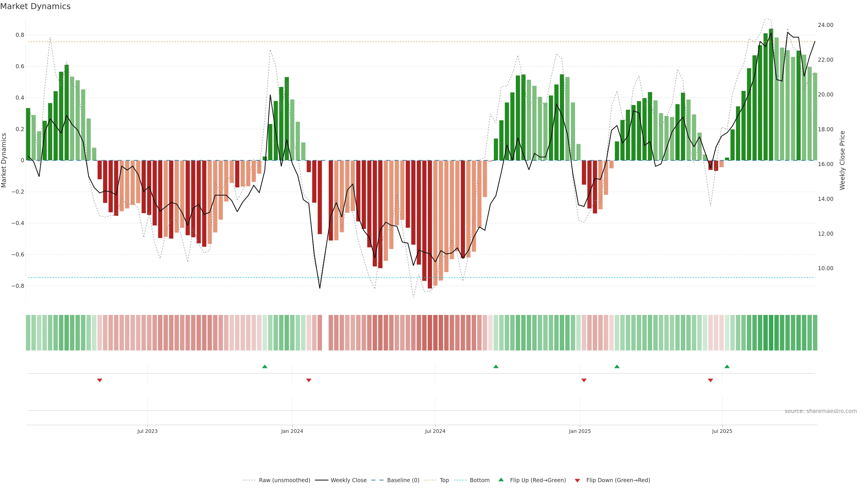This screenshot has width=868, height=488.
Task: Click the green Flip Up legend triangle
Action: click(501, 480)
